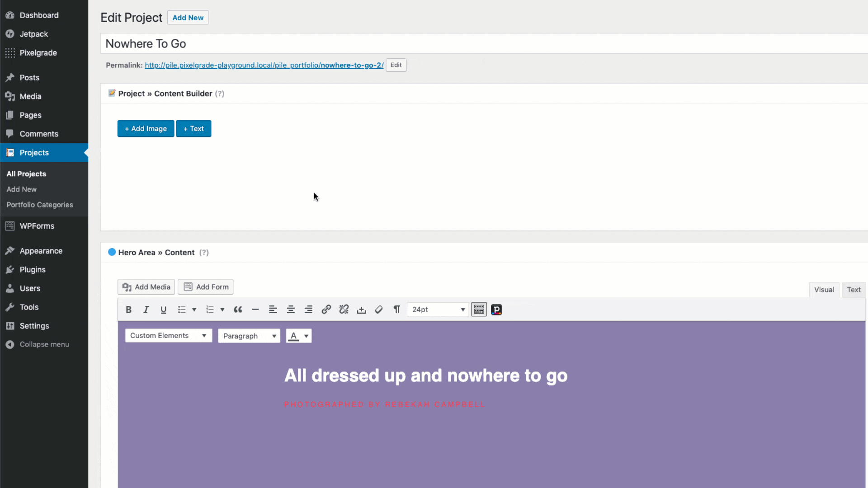
Task: Click the keyboard shortcut helper icon
Action: coord(479,309)
